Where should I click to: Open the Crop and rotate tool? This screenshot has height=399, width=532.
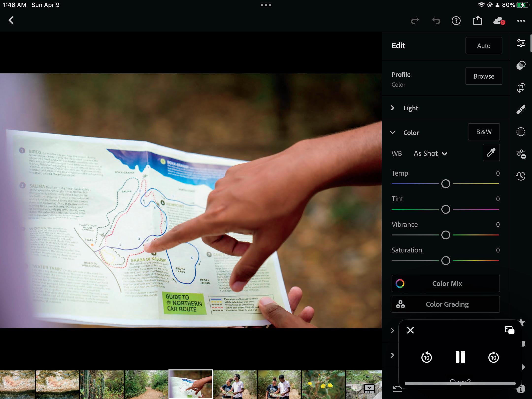(x=521, y=87)
